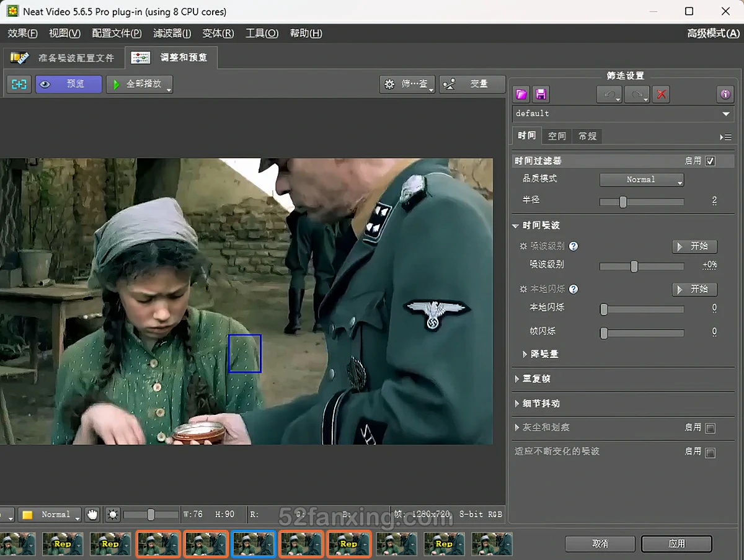Click the green play arrow for play all

[116, 84]
